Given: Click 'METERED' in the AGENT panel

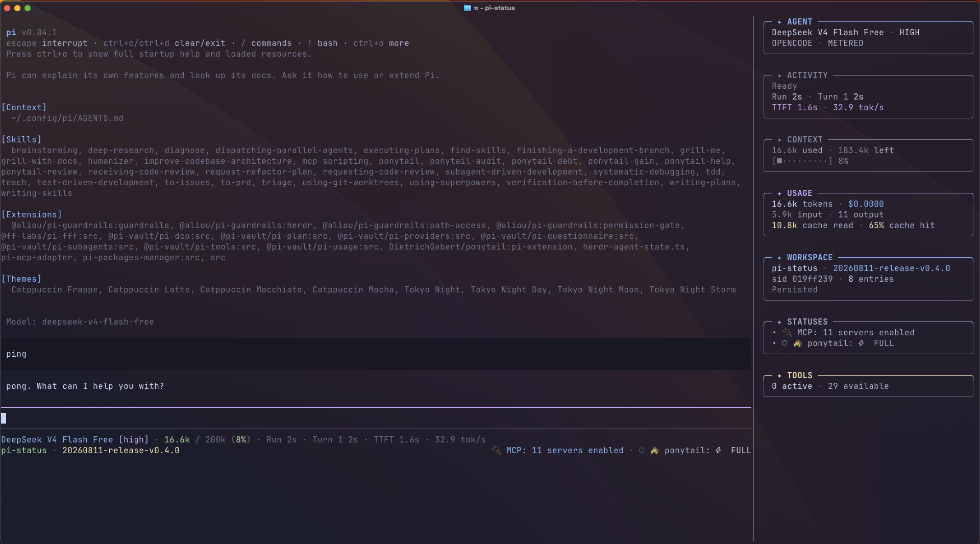Looking at the screenshot, I should 846,43.
